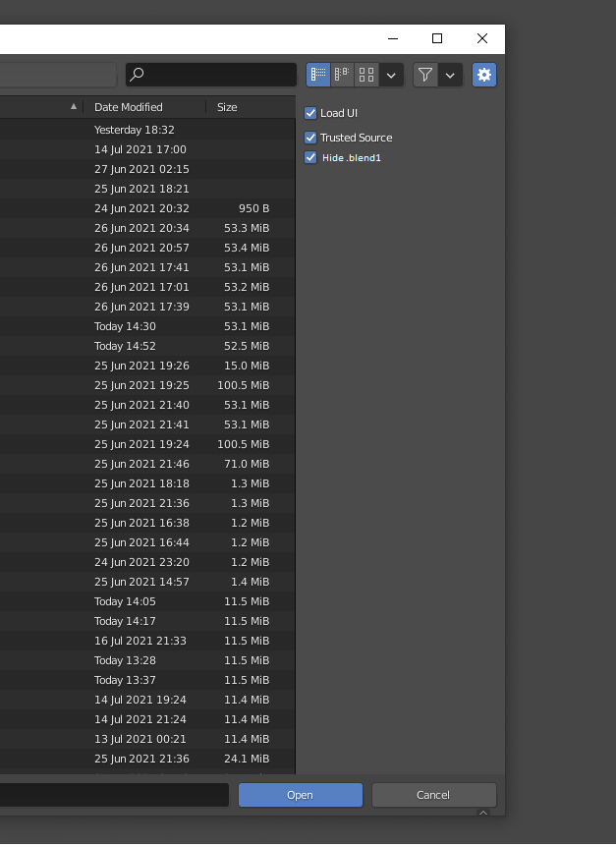Click the file name input field

114,795
